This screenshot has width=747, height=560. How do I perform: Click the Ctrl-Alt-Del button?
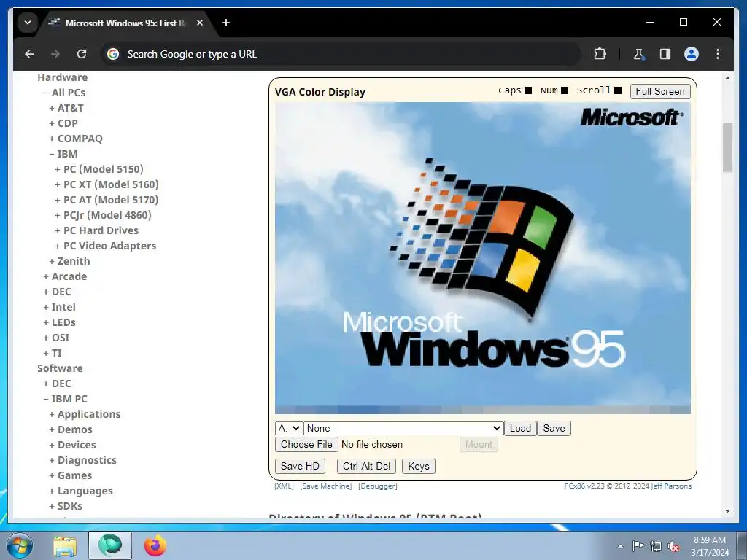366,466
